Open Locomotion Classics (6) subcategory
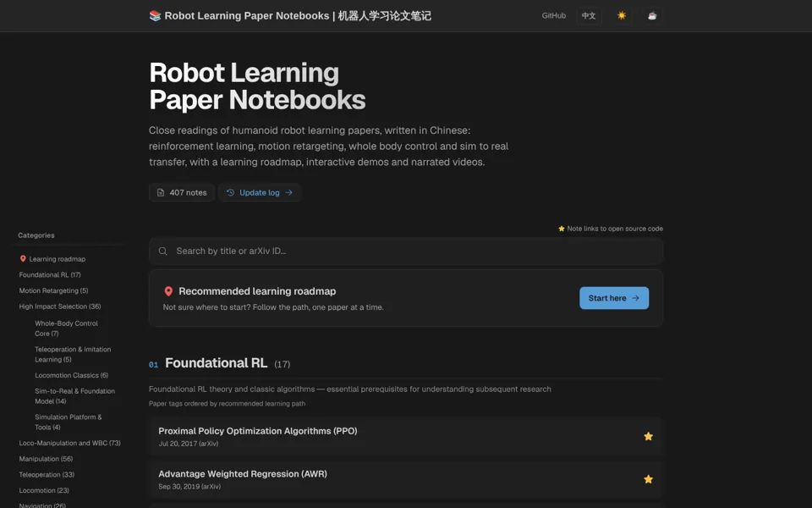This screenshot has height=508, width=812. point(71,375)
